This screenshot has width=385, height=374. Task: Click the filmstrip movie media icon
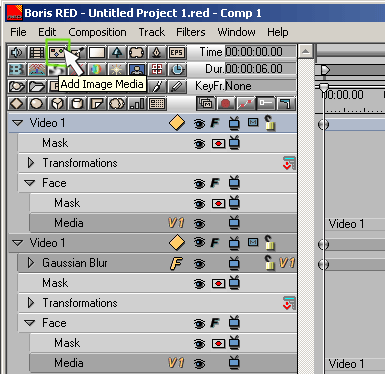[37, 52]
